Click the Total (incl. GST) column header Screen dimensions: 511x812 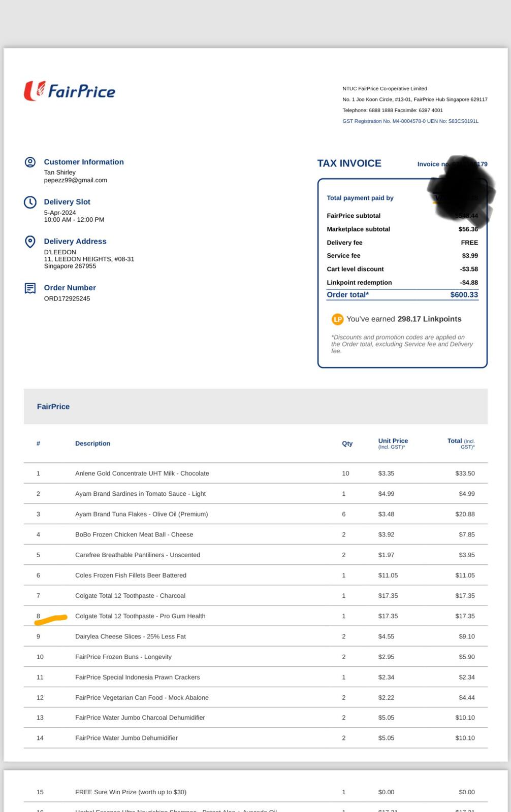click(461, 444)
